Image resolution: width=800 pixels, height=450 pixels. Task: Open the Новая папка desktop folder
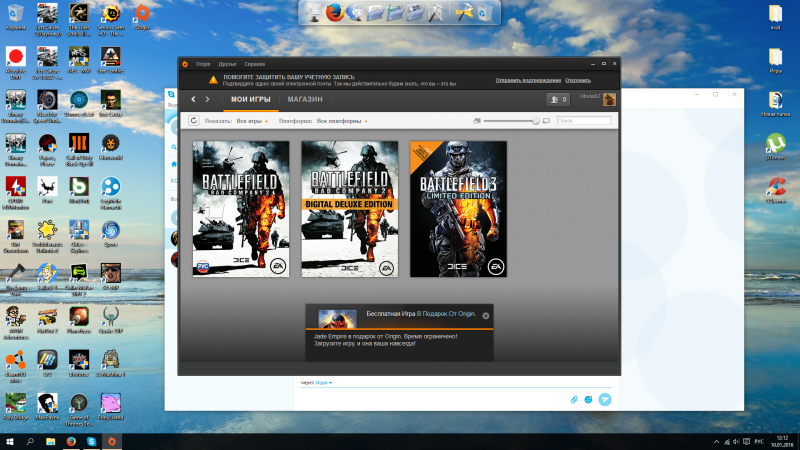776,105
